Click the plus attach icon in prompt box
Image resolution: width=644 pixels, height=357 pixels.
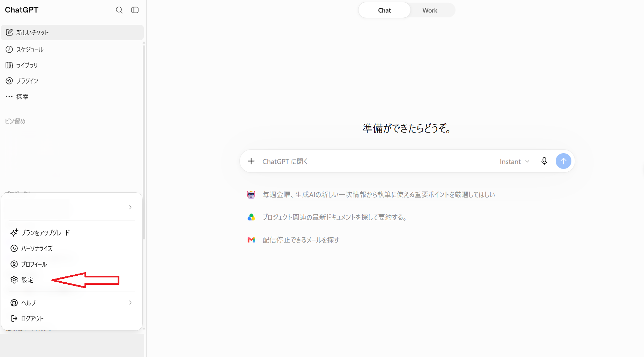point(251,161)
